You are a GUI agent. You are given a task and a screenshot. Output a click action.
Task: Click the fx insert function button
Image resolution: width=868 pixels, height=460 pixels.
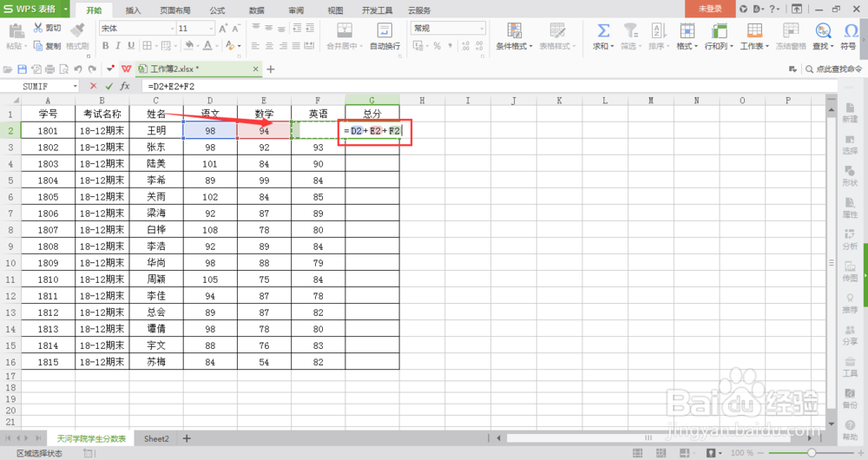tap(125, 86)
